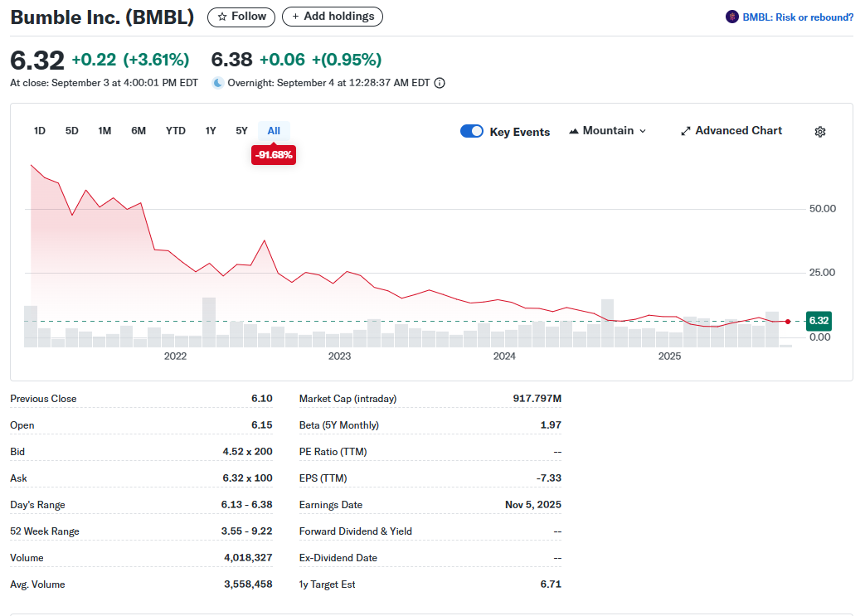Viewport: 865px width, 616px height.
Task: Click the red end-point marker on chart line
Action: [788, 322]
